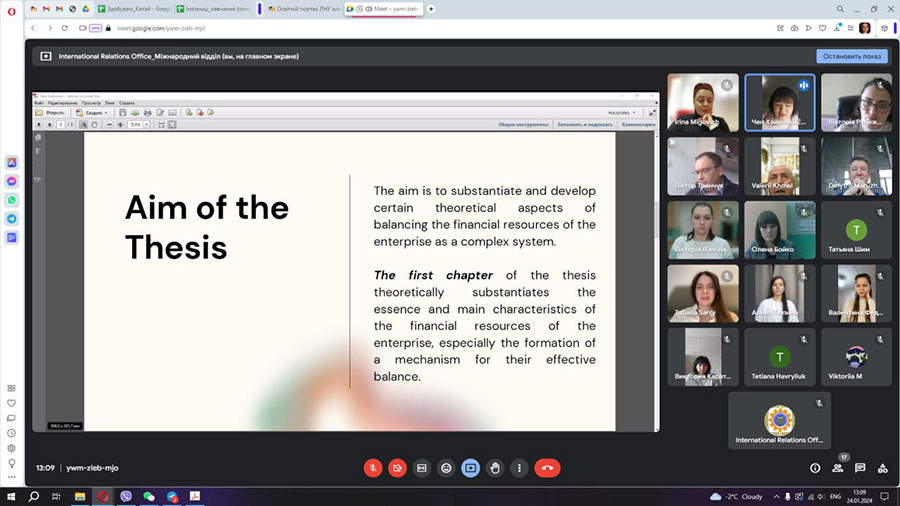Open sidebar settings gear icon
The image size is (900, 506).
[11, 448]
